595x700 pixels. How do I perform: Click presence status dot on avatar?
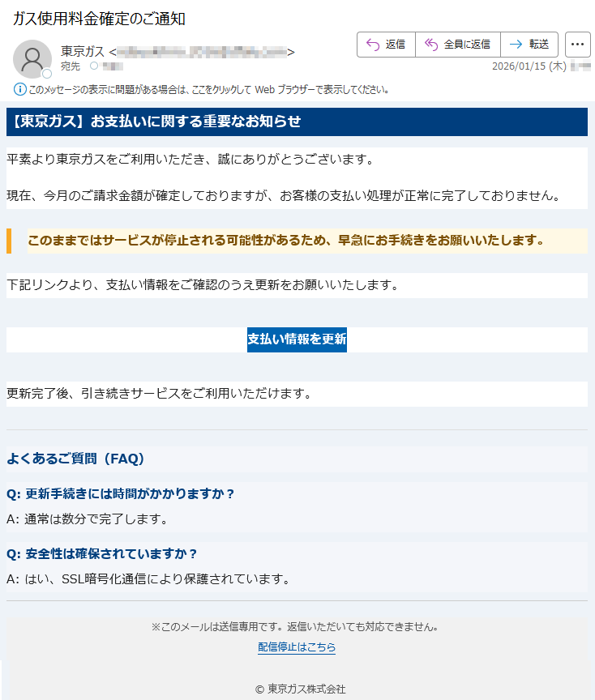coord(47,74)
